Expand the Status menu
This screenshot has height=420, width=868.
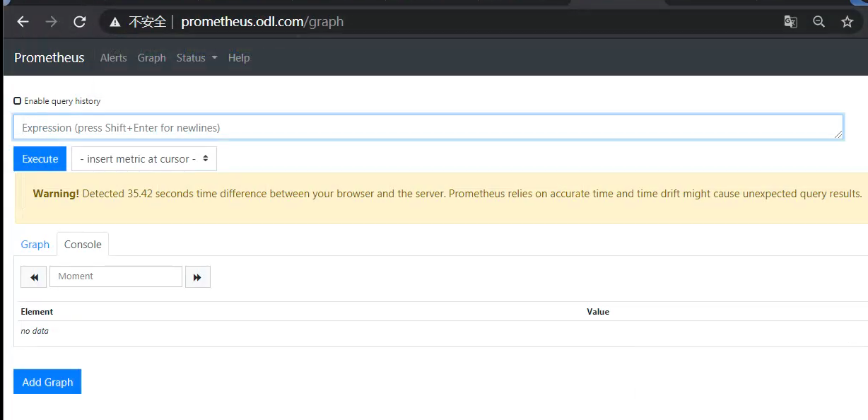(197, 58)
